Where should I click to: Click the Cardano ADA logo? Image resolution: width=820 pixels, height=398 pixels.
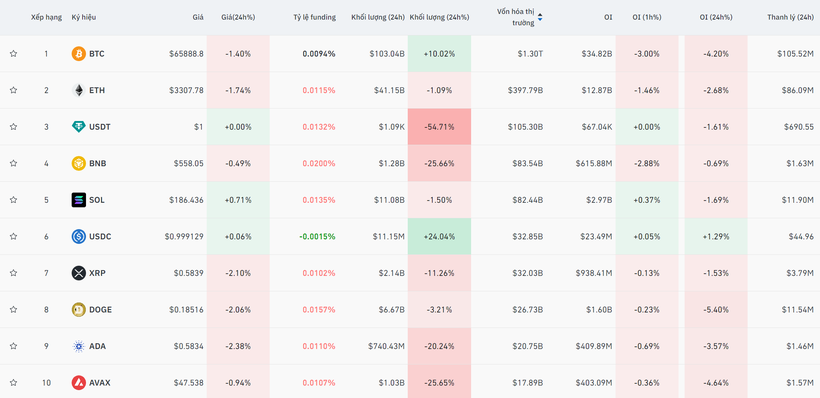click(x=78, y=346)
